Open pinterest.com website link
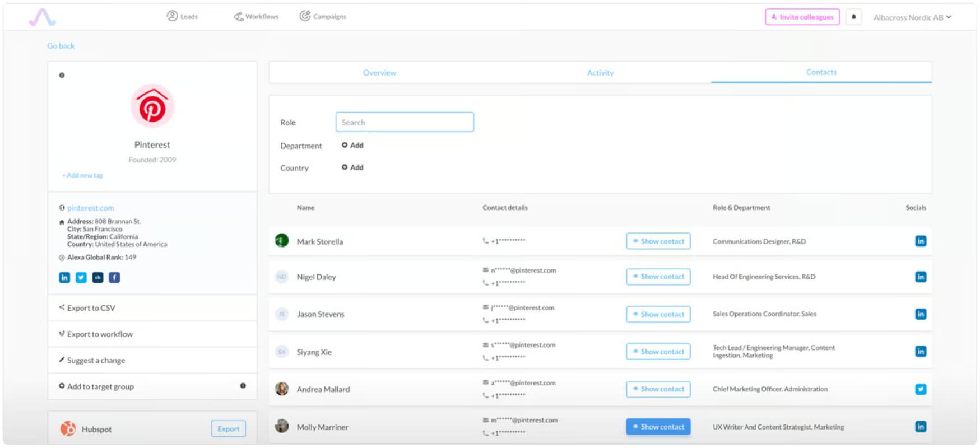 tap(91, 208)
